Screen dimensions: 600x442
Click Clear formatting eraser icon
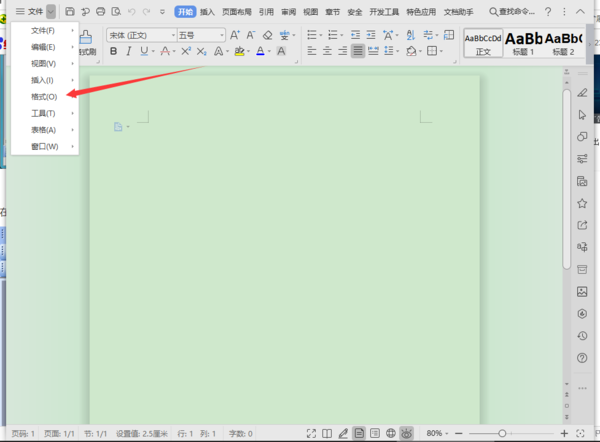[267, 35]
